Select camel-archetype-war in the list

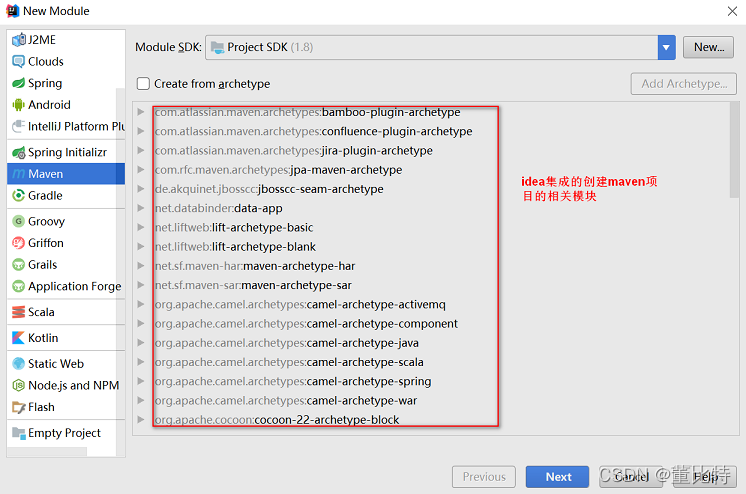285,401
